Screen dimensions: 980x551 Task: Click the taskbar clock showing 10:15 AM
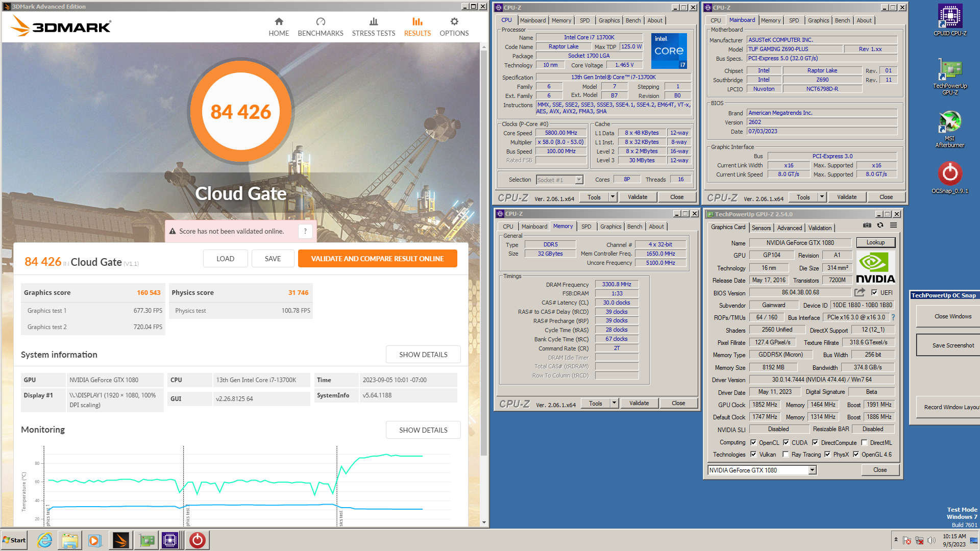[x=954, y=540]
